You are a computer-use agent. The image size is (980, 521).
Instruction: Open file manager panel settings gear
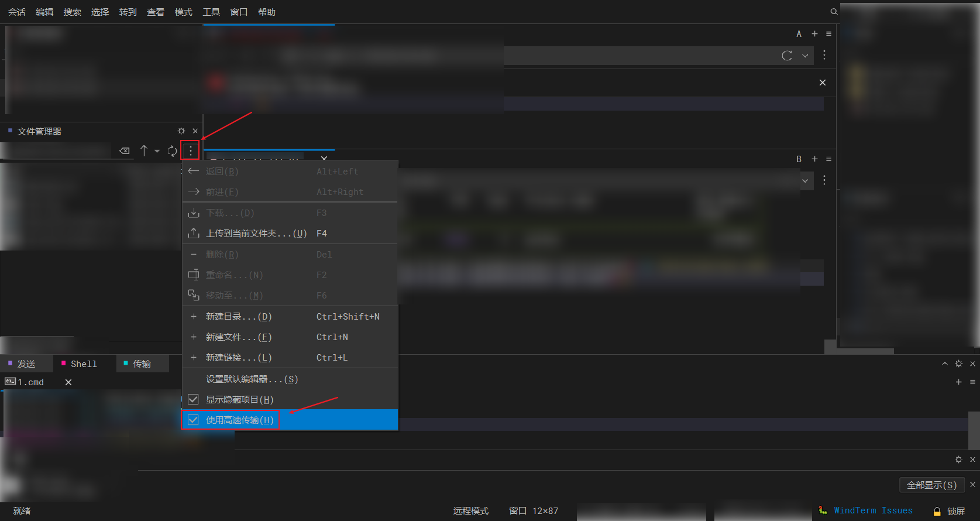point(181,131)
